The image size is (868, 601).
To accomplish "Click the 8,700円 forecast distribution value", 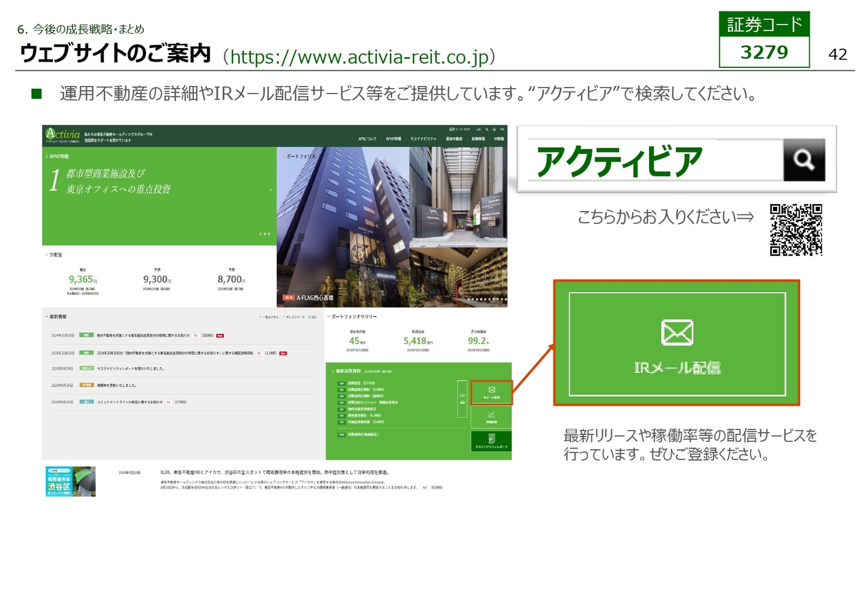I will pyautogui.click(x=231, y=279).
